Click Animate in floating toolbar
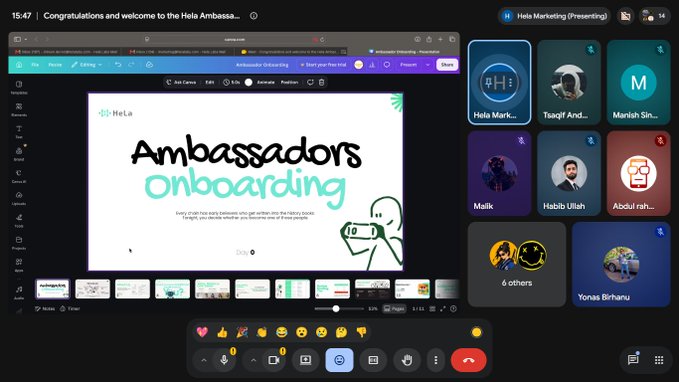Image resolution: width=679 pixels, height=382 pixels. click(266, 82)
